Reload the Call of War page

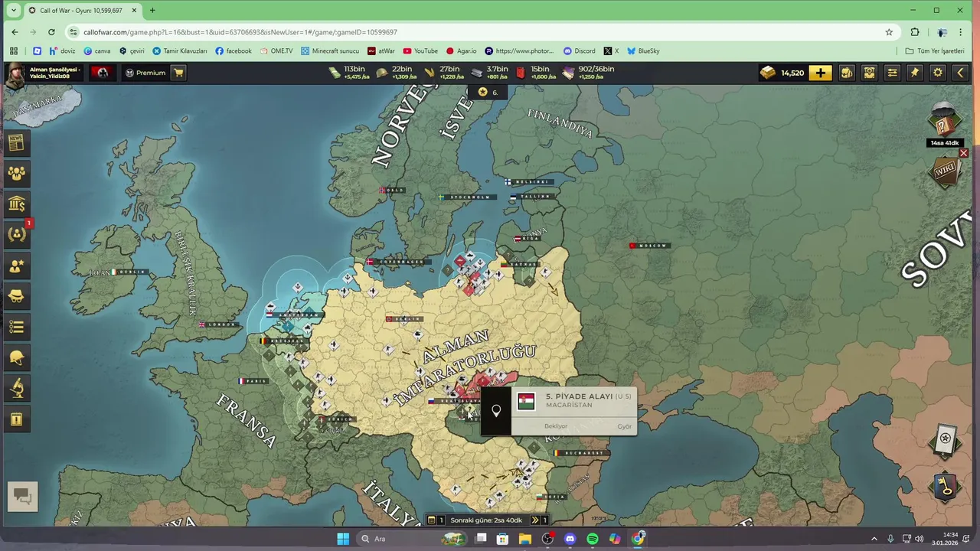pos(51,32)
